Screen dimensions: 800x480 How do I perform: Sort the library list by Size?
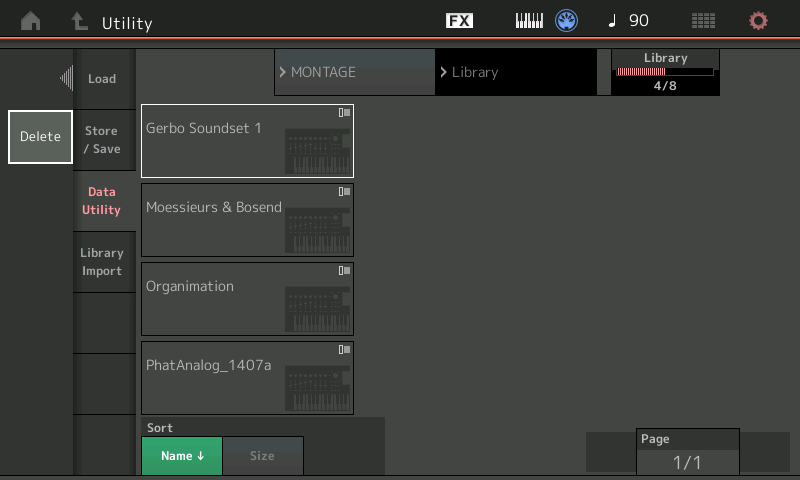[x=262, y=456]
